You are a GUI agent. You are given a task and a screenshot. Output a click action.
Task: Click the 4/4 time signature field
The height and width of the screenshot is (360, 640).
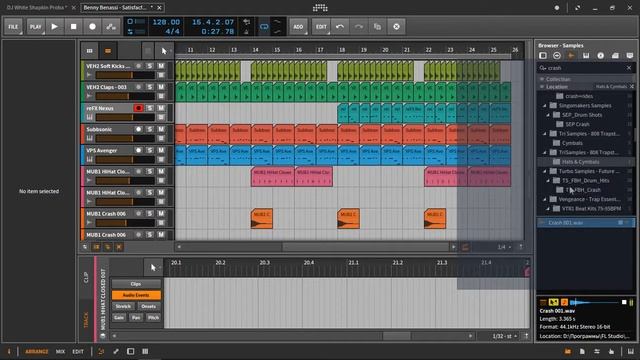point(172,31)
